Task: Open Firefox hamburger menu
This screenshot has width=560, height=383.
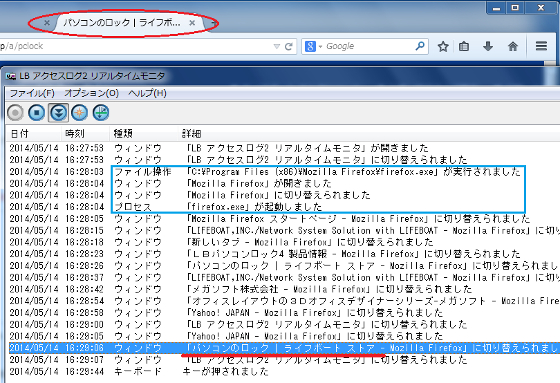Action: click(x=541, y=46)
